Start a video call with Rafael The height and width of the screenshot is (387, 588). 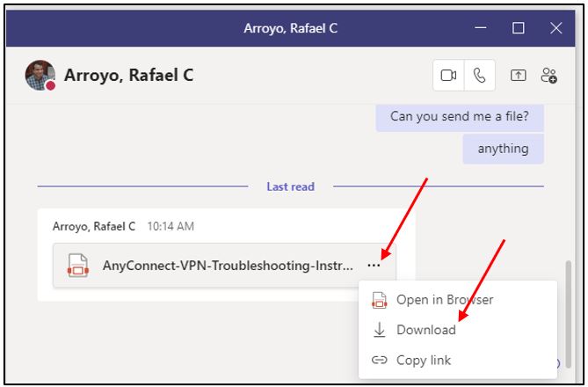448,76
